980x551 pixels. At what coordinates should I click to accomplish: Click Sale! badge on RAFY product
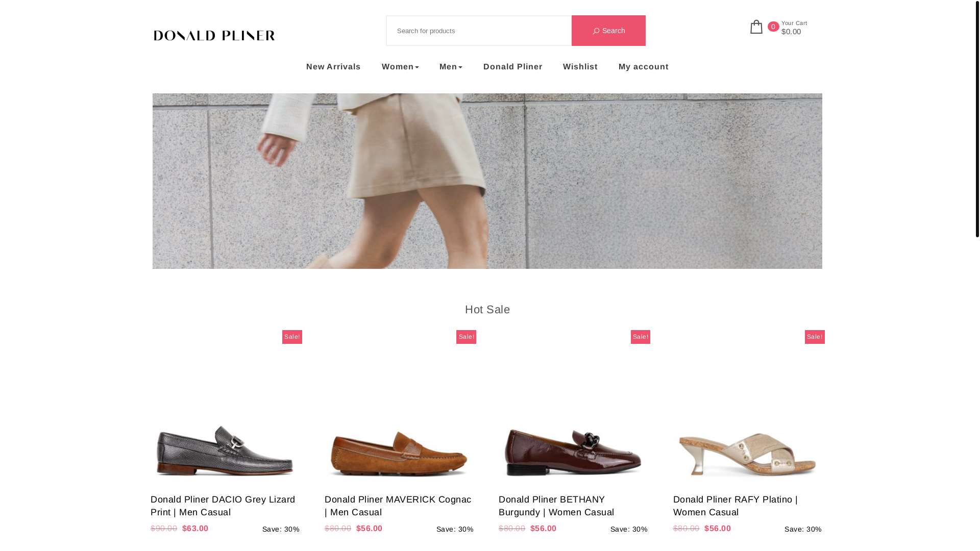pyautogui.click(x=815, y=337)
